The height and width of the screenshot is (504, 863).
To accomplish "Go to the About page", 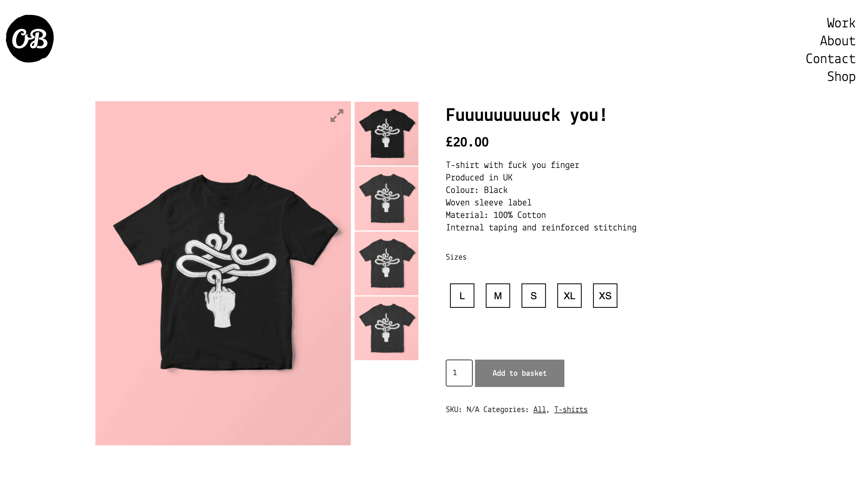I will tap(837, 41).
